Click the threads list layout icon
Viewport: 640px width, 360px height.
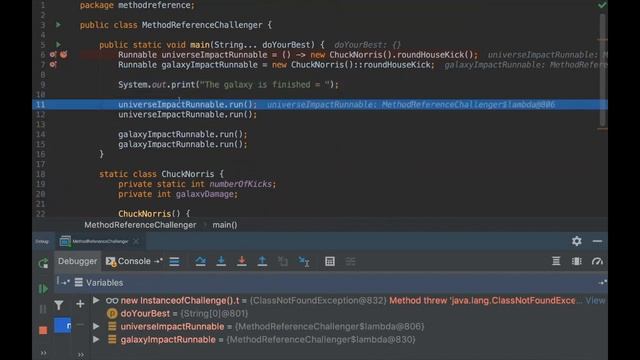[x=556, y=261]
